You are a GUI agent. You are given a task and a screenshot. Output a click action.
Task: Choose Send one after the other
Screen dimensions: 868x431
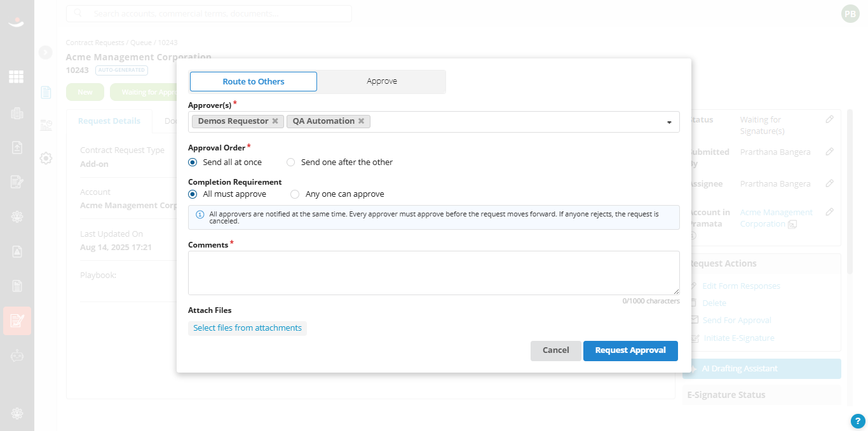click(x=290, y=162)
